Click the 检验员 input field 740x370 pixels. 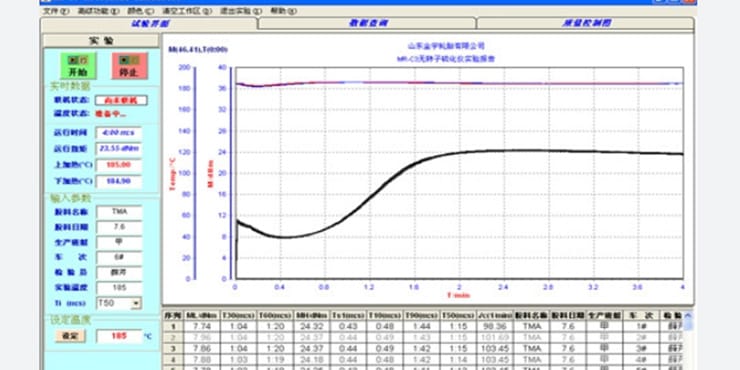click(x=119, y=273)
